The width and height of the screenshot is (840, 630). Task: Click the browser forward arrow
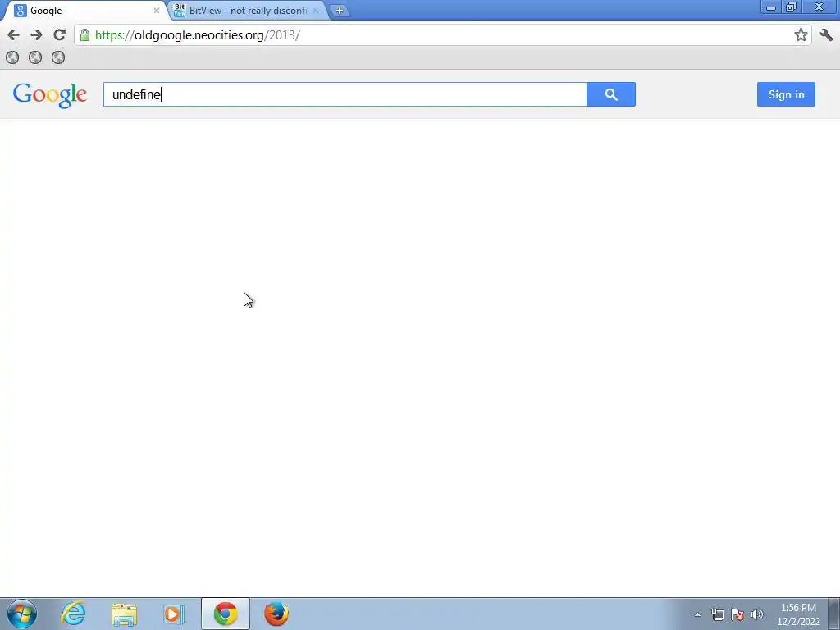click(x=36, y=35)
